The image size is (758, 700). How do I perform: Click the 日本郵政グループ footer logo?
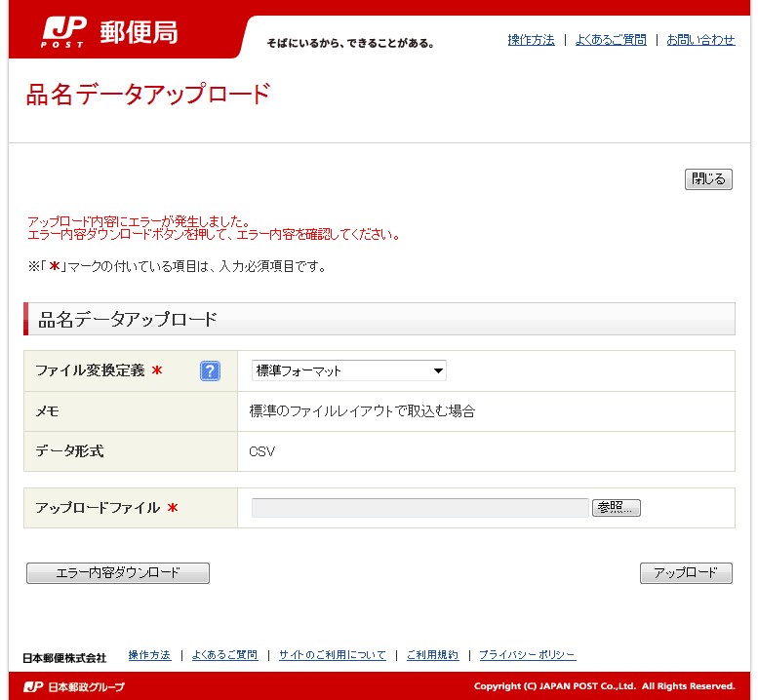[74, 686]
